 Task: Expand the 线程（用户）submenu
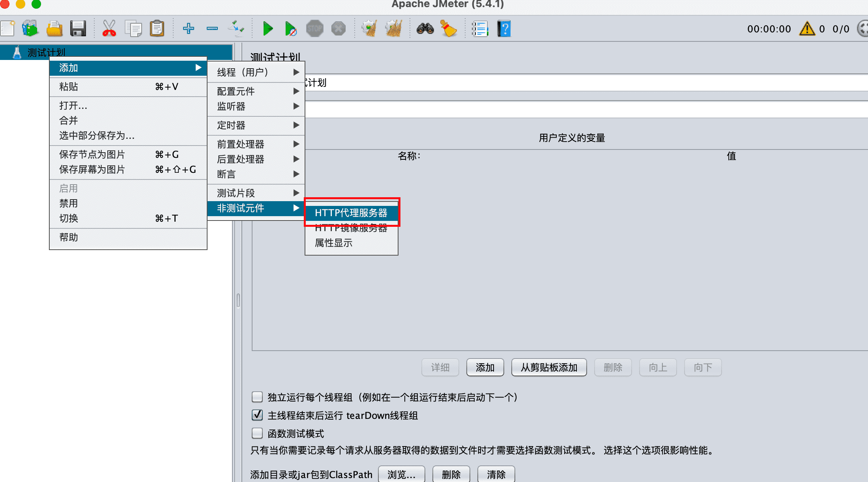256,72
